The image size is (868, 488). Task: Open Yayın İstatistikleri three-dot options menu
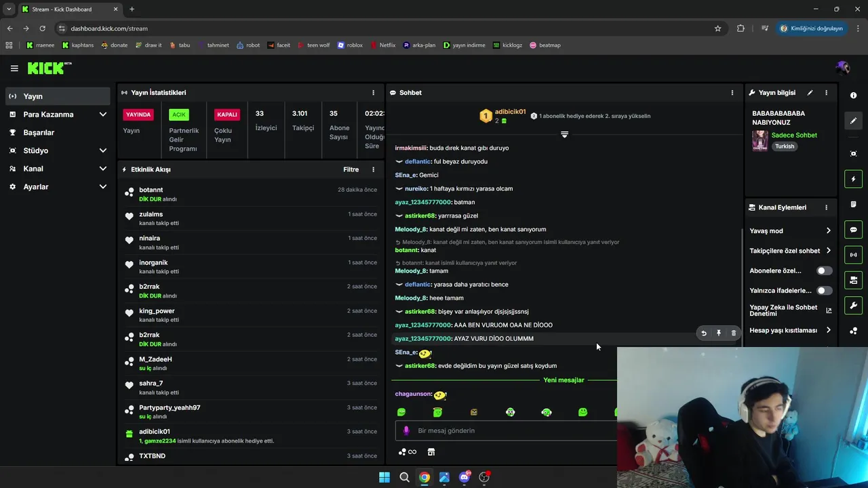coord(373,93)
